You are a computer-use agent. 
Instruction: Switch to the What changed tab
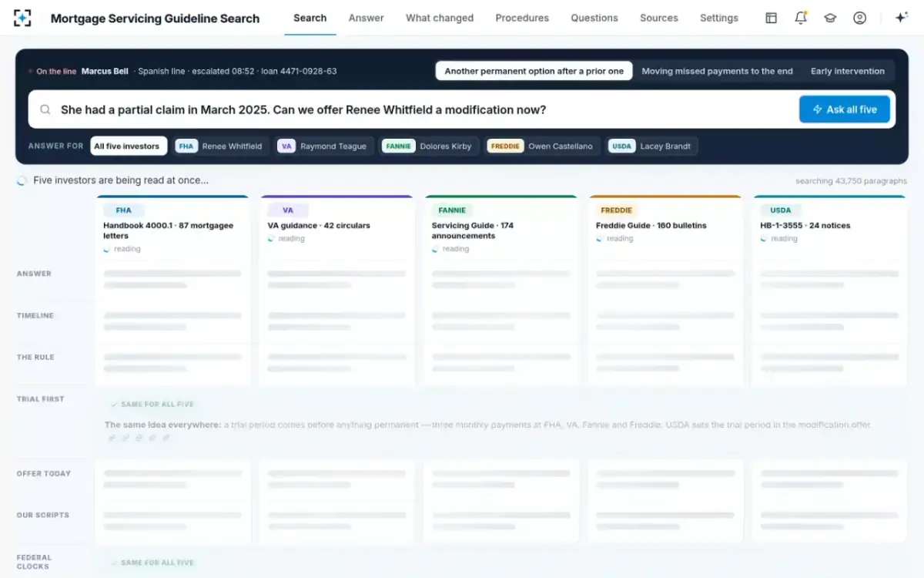click(x=440, y=18)
